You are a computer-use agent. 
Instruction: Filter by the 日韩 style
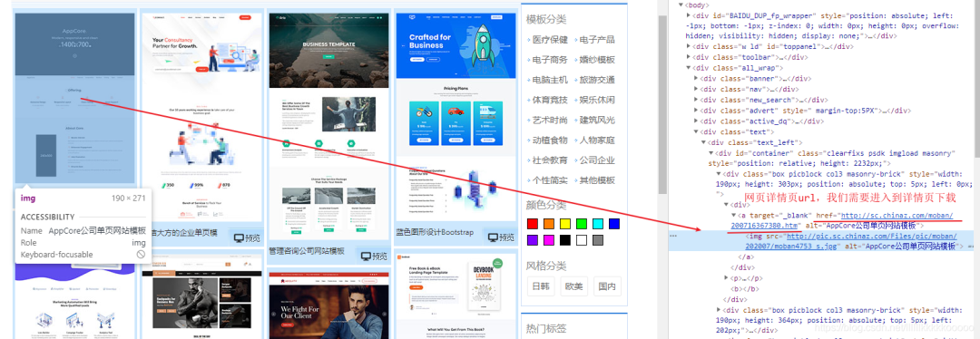[541, 286]
